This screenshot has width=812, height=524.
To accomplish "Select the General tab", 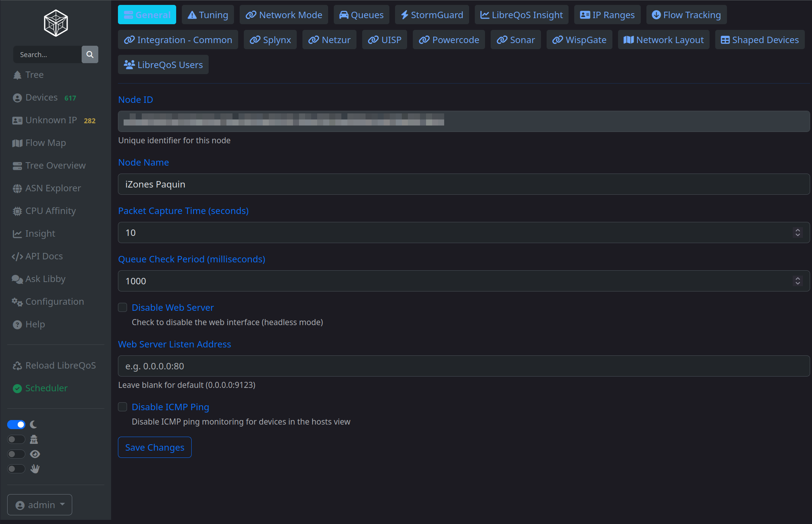I will 147,15.
